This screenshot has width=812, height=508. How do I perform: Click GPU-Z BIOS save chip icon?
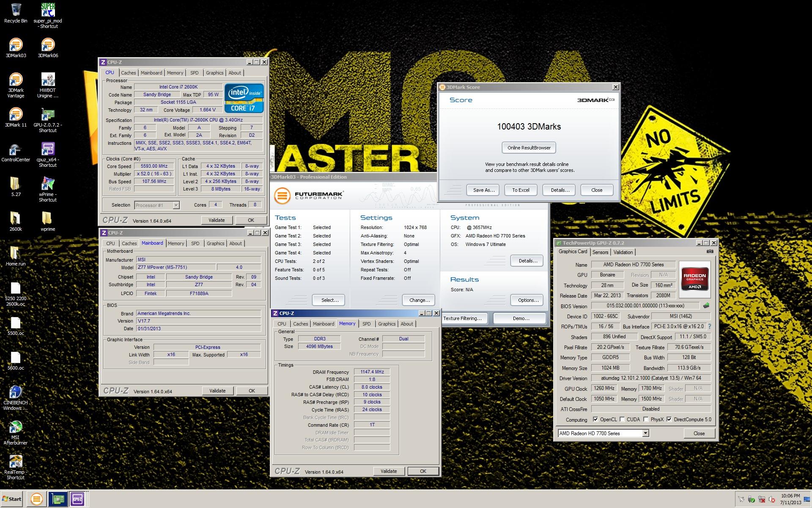(706, 305)
